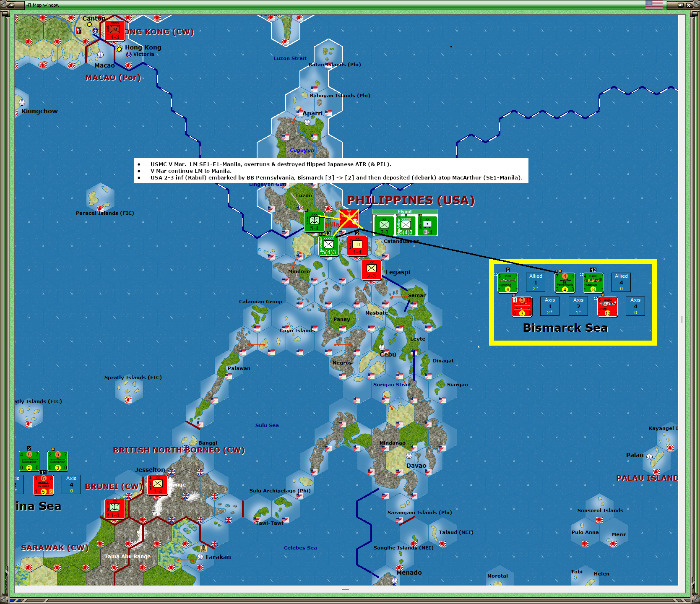Screen dimensions: 700x604
Task: Select the P-40C Tomahawk air unit
Action: tap(593, 283)
